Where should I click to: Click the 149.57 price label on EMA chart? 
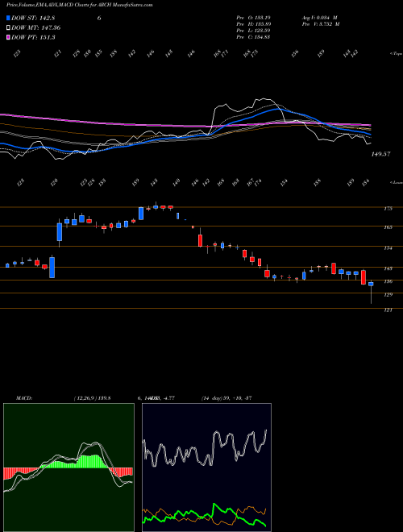point(380,154)
